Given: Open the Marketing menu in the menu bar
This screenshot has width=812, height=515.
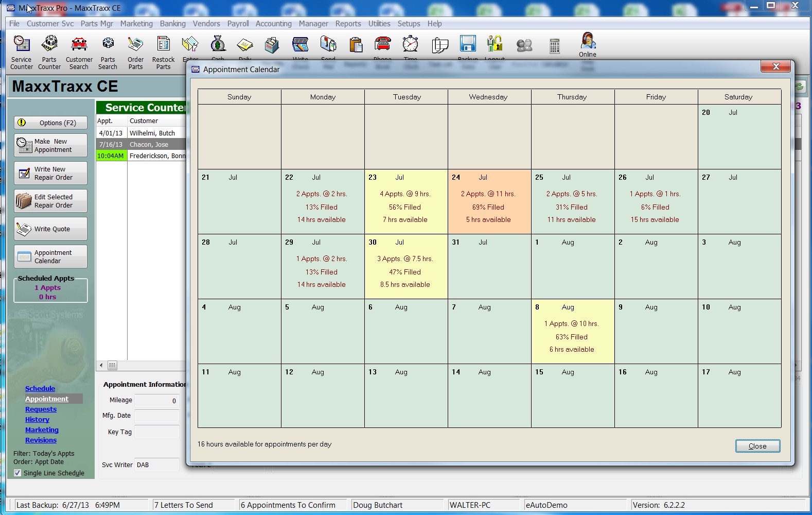Looking at the screenshot, I should (x=136, y=24).
